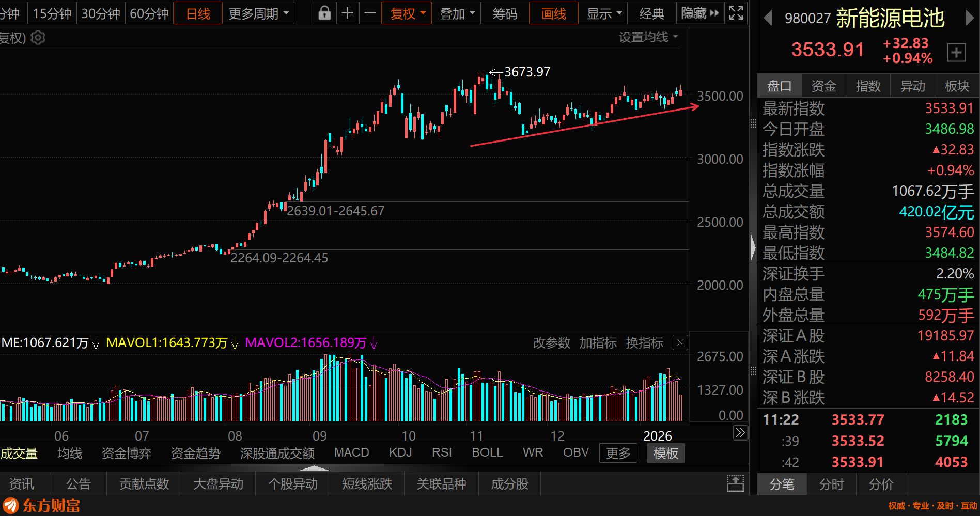Select WR indicator
Viewport: 980px width, 516px height.
pyautogui.click(x=533, y=452)
